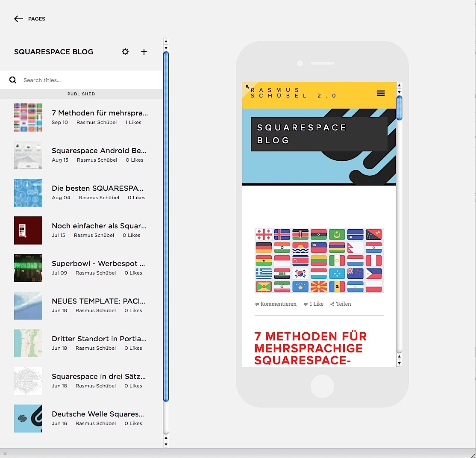Open the hamburger menu in mobile preview

[x=381, y=93]
